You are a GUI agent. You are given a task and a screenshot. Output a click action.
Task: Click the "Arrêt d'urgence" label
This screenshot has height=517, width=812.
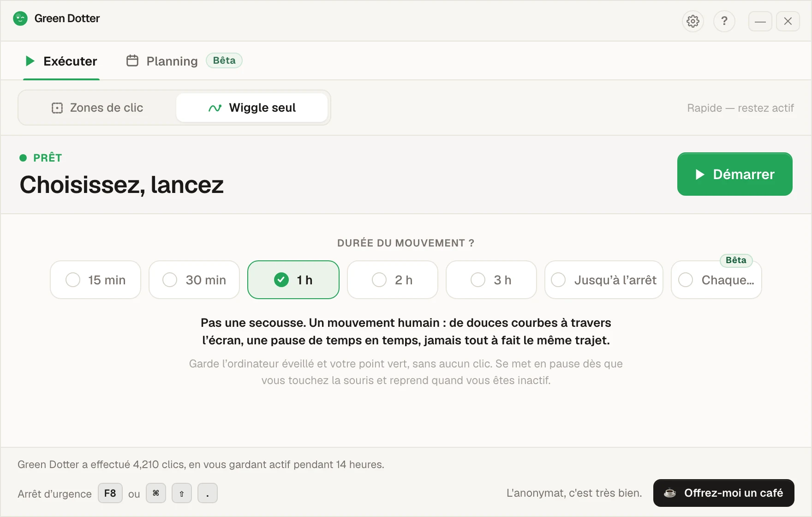54,494
